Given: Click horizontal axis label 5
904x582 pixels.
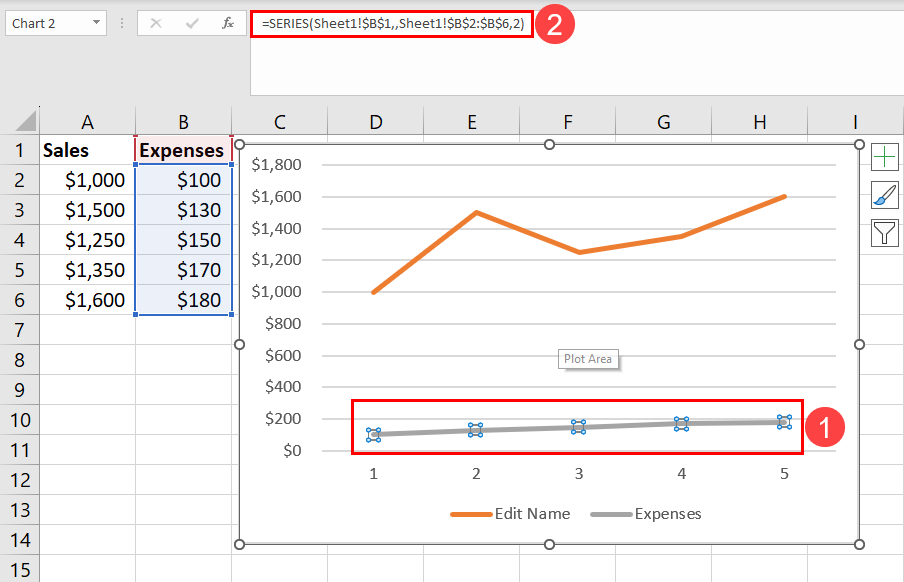Looking at the screenshot, I should [784, 474].
